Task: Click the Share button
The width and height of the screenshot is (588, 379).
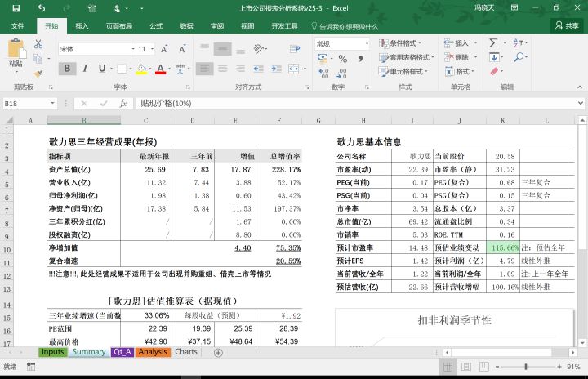Action: click(567, 26)
